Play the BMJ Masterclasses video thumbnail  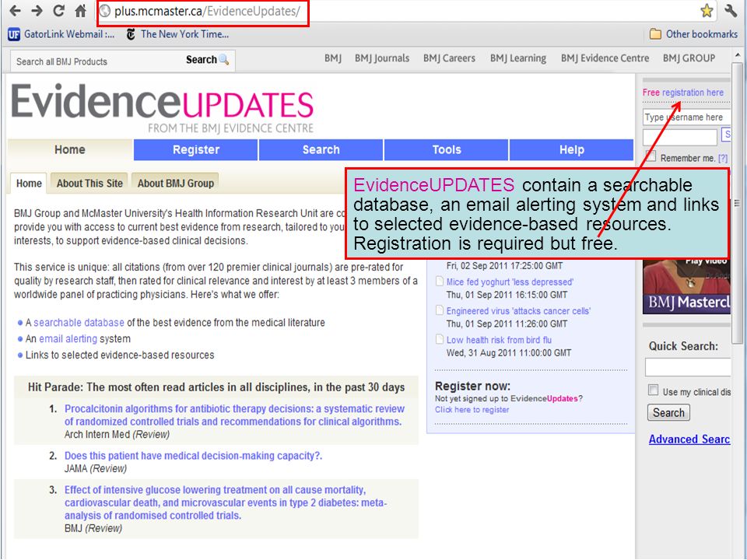click(686, 286)
